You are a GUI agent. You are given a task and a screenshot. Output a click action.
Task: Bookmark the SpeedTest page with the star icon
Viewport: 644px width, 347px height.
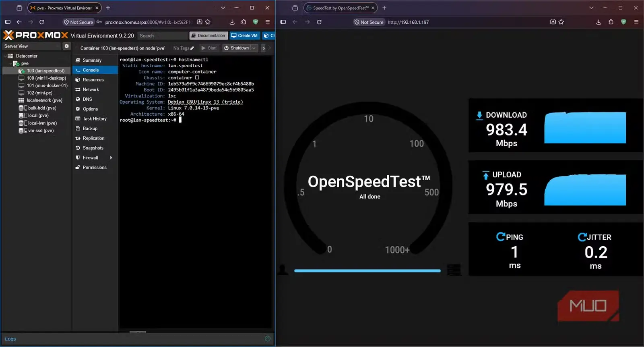pyautogui.click(x=561, y=22)
